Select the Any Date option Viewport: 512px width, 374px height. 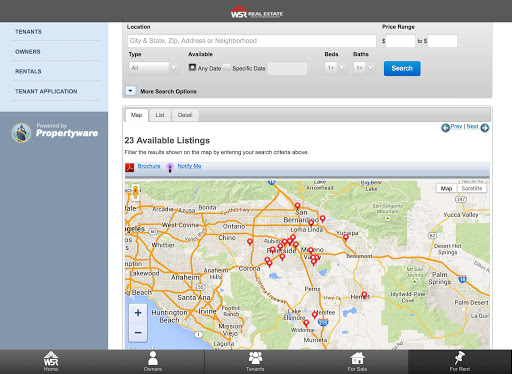coord(192,67)
